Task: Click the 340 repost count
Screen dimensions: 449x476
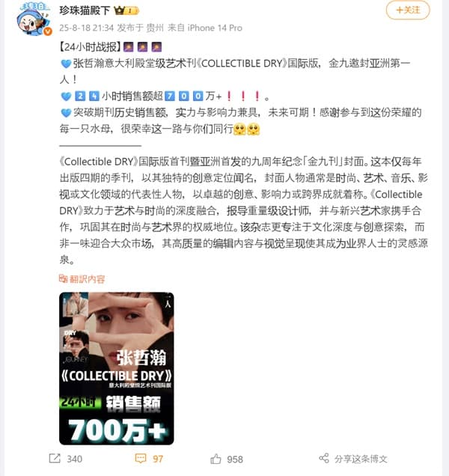Action: click(x=75, y=459)
